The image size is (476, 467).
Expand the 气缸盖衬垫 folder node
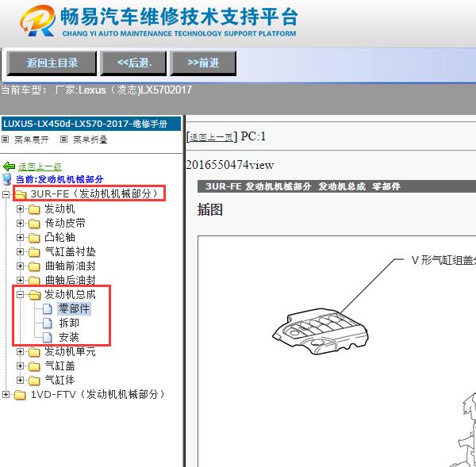point(20,251)
